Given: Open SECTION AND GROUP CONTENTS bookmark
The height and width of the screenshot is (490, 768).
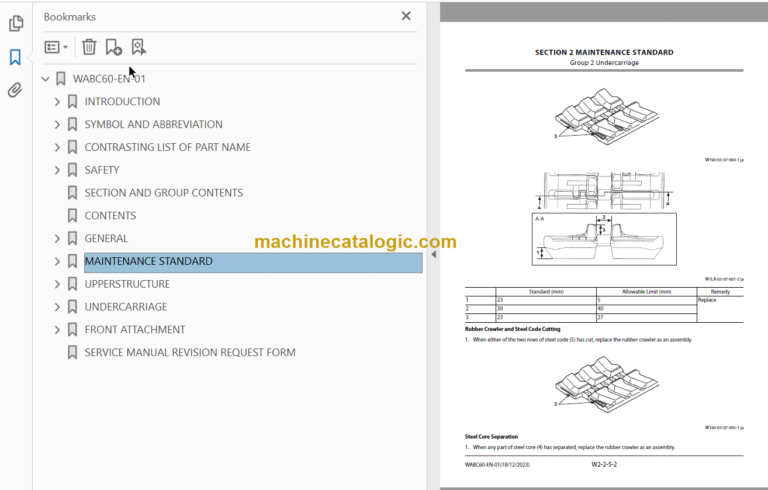Looking at the screenshot, I should pyautogui.click(x=164, y=193).
